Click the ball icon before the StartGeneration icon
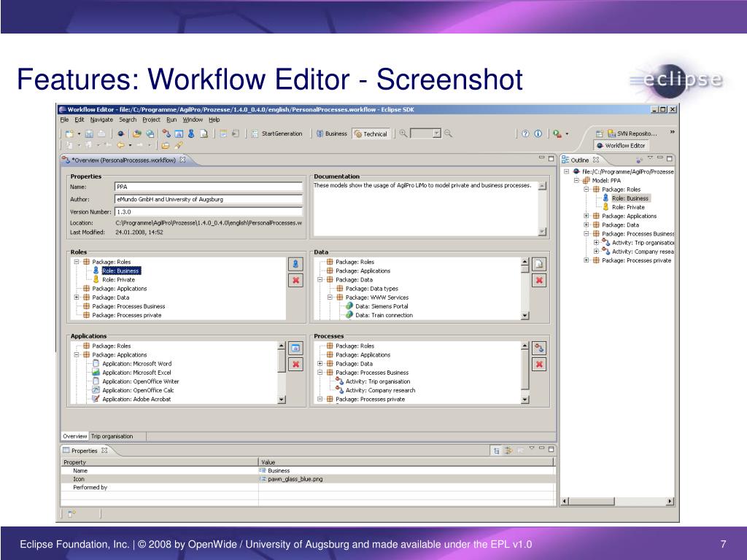The height and width of the screenshot is (560, 747). 120,134
